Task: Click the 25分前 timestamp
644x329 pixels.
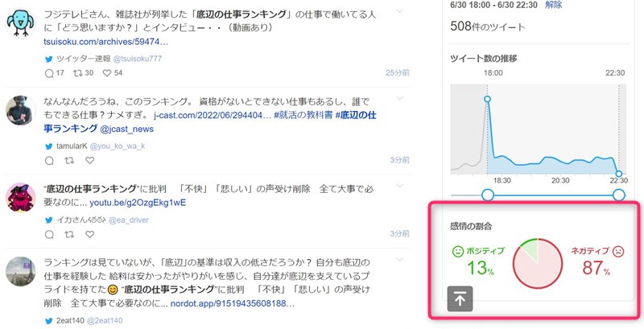Action: tap(397, 73)
